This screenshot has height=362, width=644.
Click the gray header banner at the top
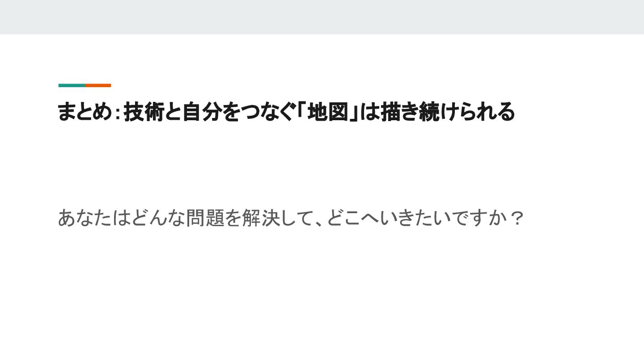(322, 17)
